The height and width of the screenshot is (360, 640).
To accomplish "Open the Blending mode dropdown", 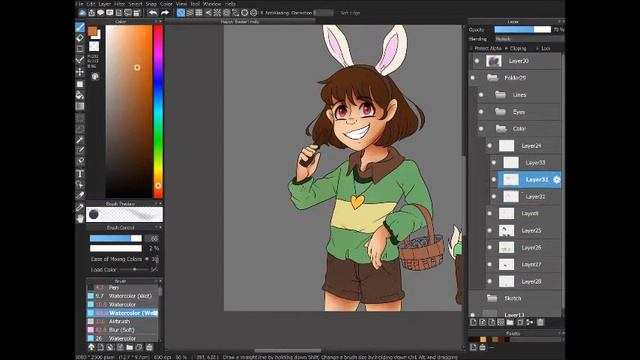I will click(x=529, y=39).
